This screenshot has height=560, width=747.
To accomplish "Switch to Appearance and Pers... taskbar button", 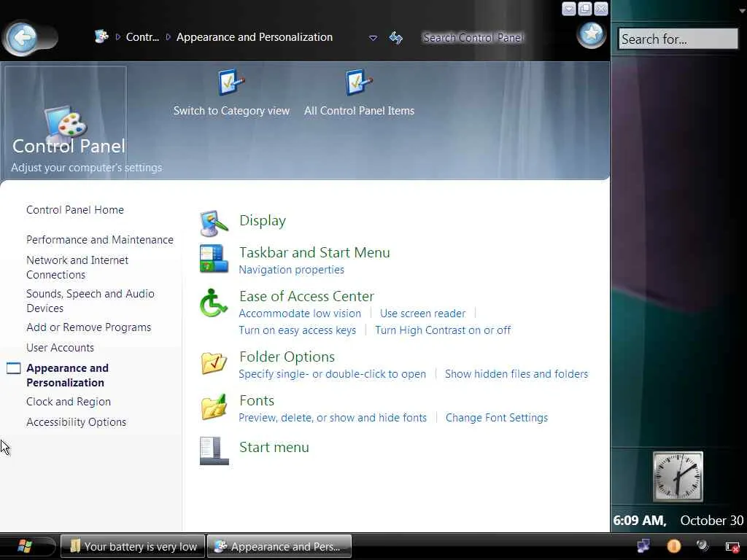I will point(279,546).
